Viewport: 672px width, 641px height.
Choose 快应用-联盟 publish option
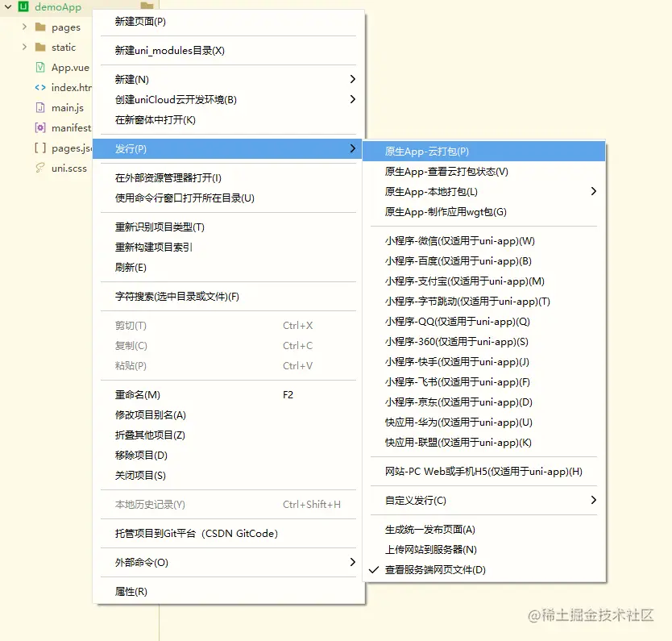tap(484, 443)
